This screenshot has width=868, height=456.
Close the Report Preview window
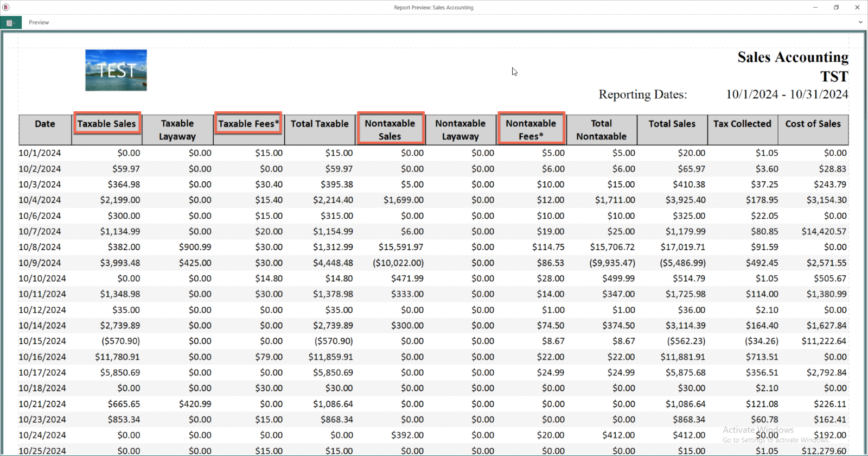click(857, 7)
